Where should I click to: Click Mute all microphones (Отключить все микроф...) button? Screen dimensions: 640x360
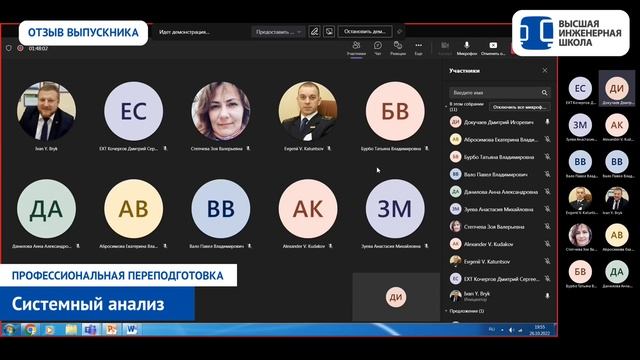tap(519, 107)
